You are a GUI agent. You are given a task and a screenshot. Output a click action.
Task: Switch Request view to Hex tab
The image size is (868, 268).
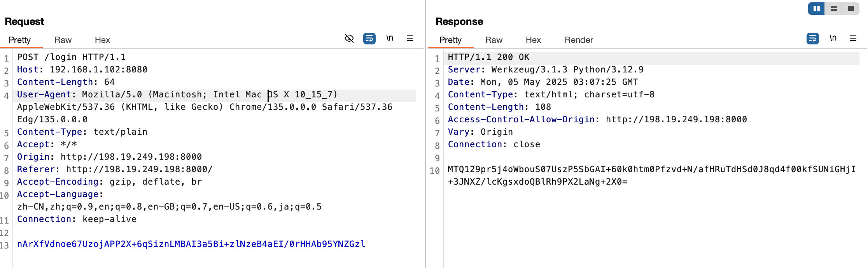102,40
